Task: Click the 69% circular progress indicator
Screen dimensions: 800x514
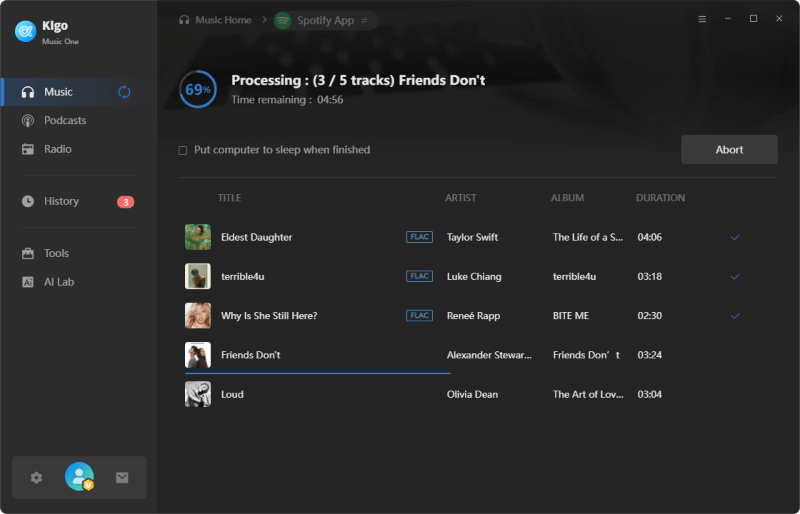Action: click(198, 89)
